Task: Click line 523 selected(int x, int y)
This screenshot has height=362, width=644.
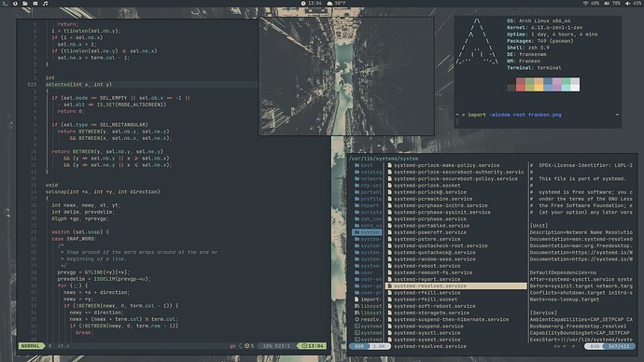Action: click(x=78, y=85)
